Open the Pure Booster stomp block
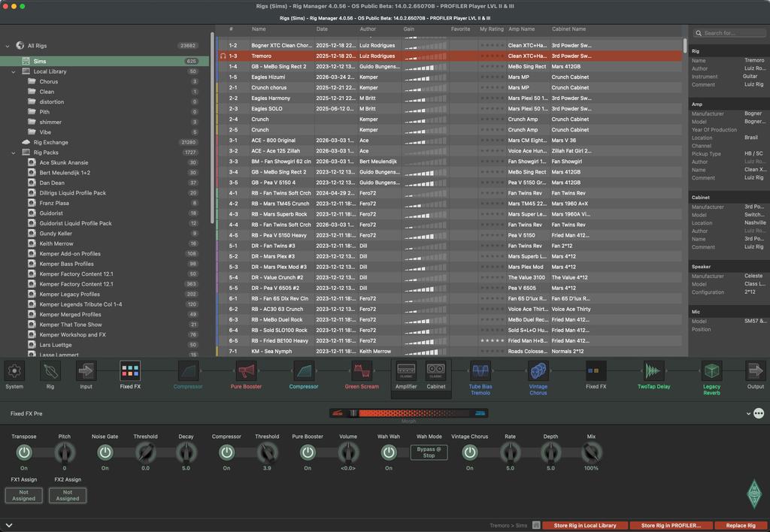The height and width of the screenshot is (532, 770). coord(246,371)
